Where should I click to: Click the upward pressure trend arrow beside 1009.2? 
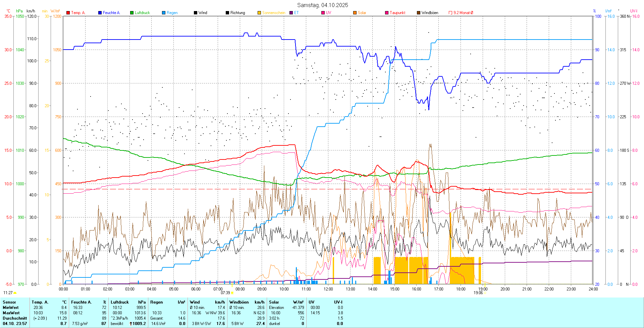point(131,324)
